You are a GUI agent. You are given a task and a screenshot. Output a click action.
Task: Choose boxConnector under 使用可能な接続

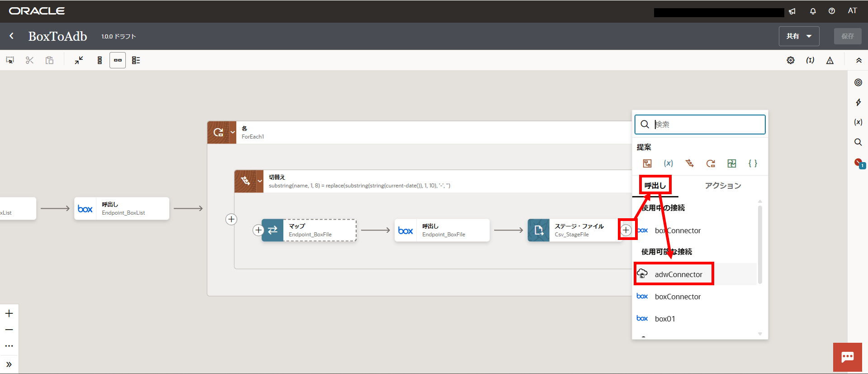[x=695, y=297]
